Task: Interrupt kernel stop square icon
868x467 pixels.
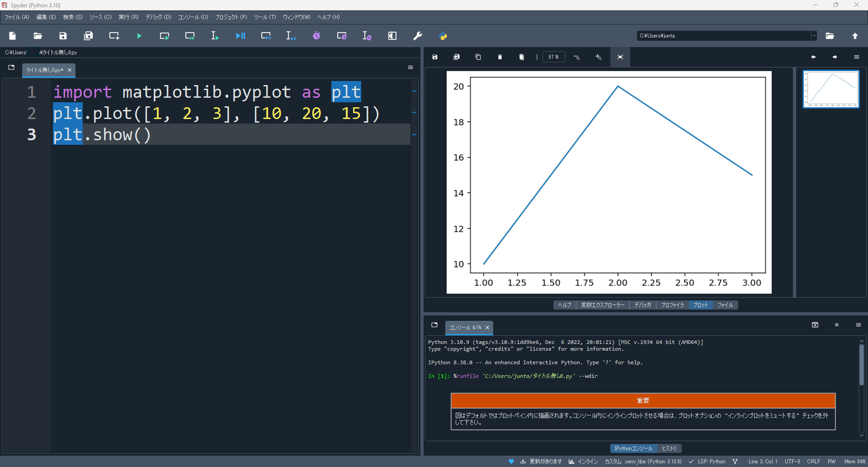Action: (x=837, y=325)
